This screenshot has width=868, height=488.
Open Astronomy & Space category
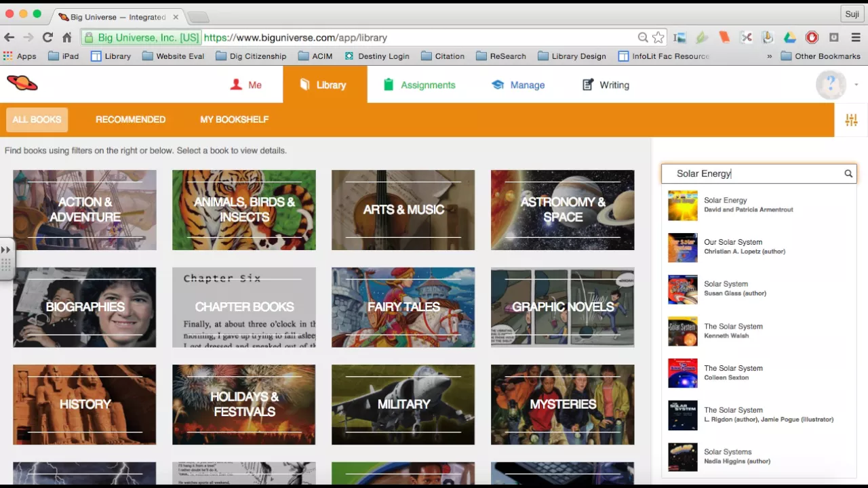click(x=563, y=209)
